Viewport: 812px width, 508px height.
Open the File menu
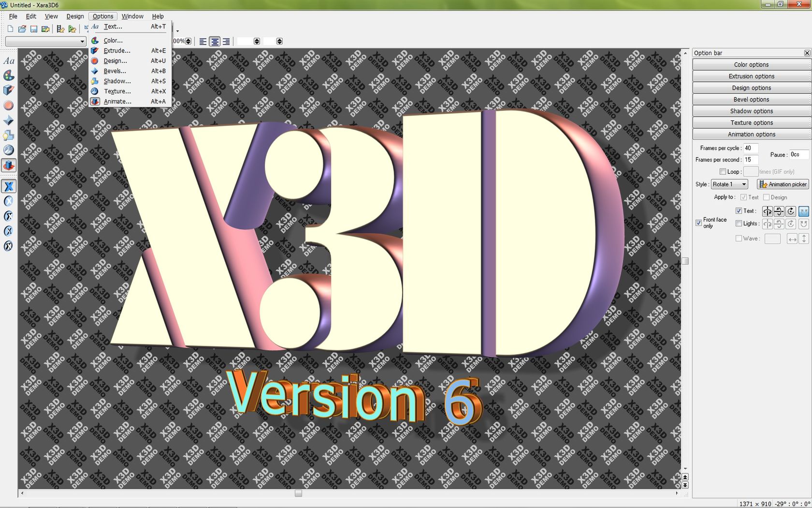13,16
